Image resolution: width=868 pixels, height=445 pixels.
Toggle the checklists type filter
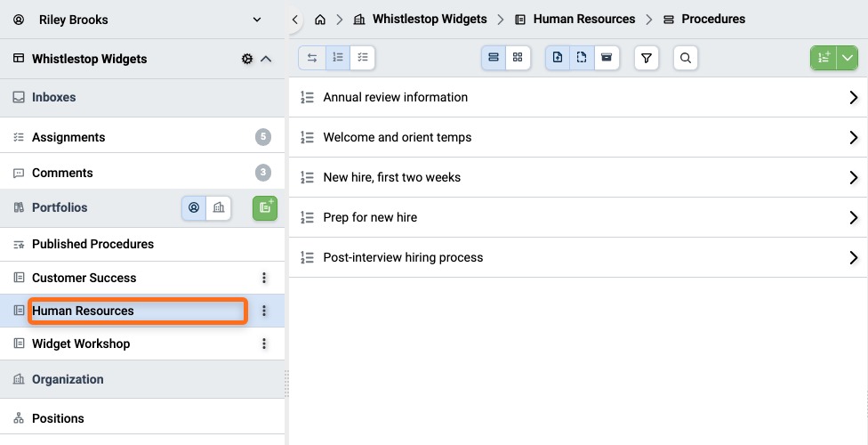pyautogui.click(x=363, y=58)
